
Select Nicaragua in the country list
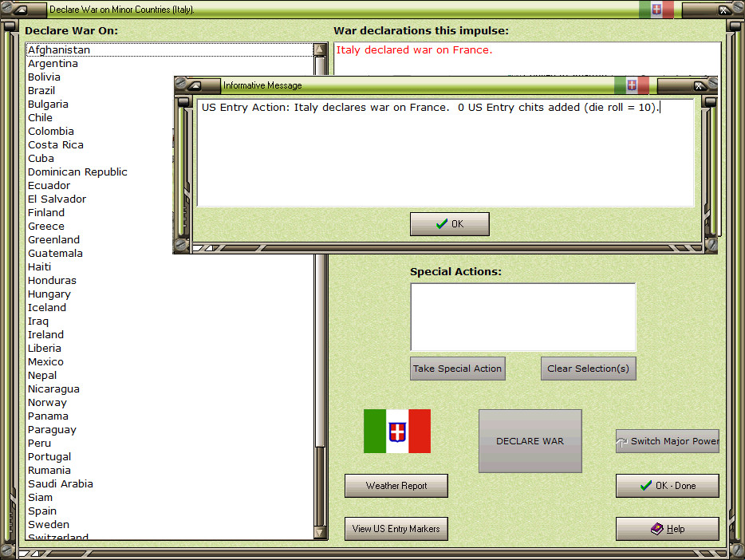170,389
